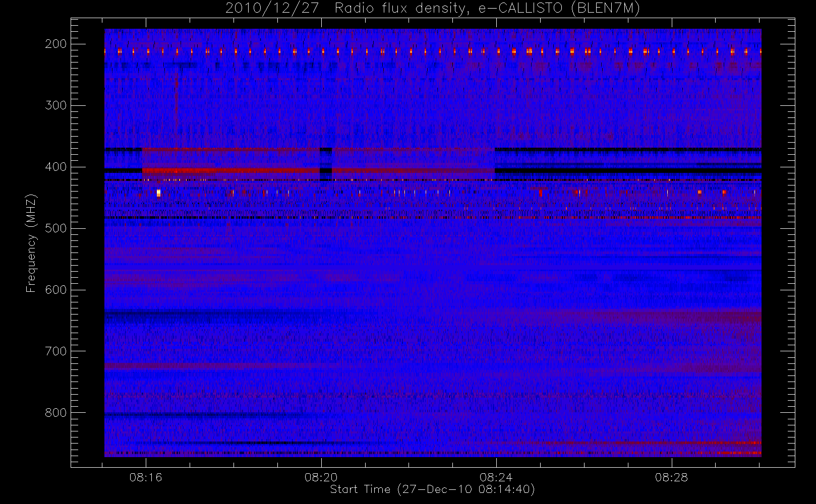This screenshot has width=816, height=504.
Task: Click the 400 frequency tick label
Action: point(55,167)
